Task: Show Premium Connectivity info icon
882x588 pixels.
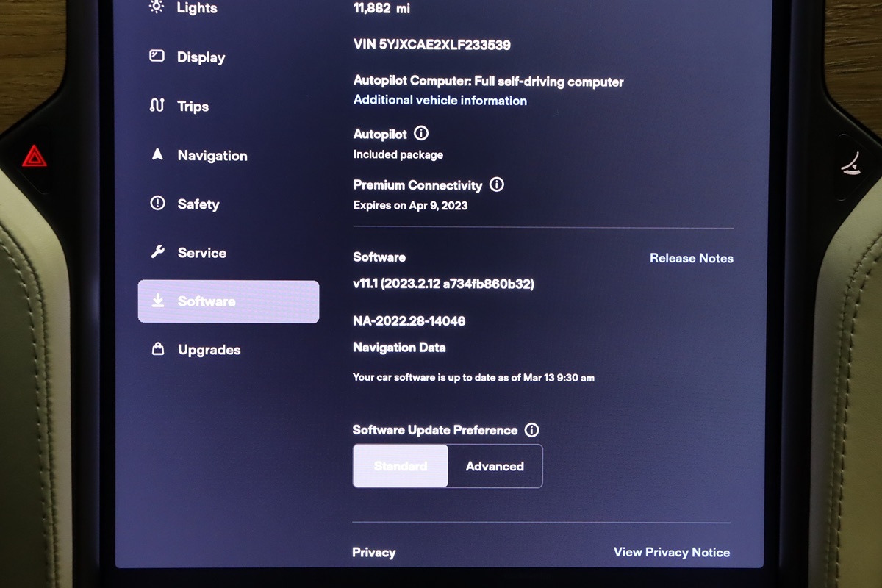Action: point(497,184)
